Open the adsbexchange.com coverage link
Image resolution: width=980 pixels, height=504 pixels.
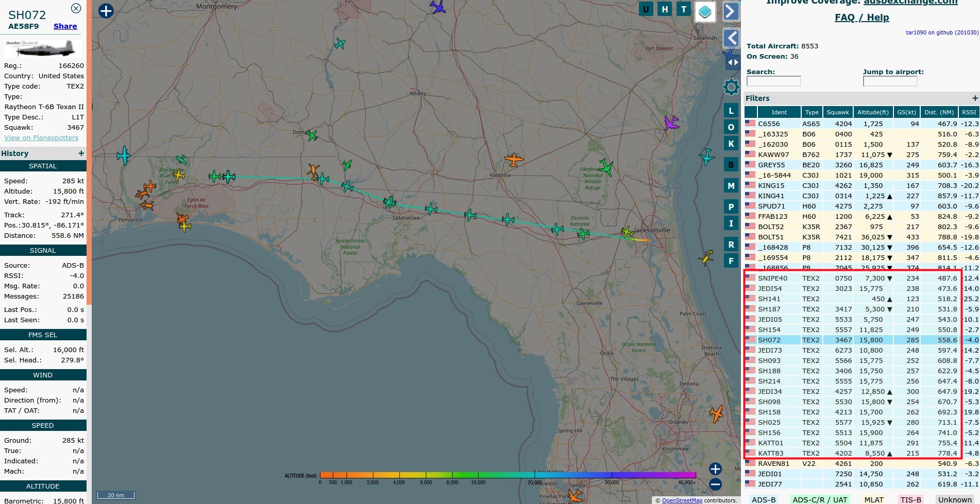pos(910,2)
